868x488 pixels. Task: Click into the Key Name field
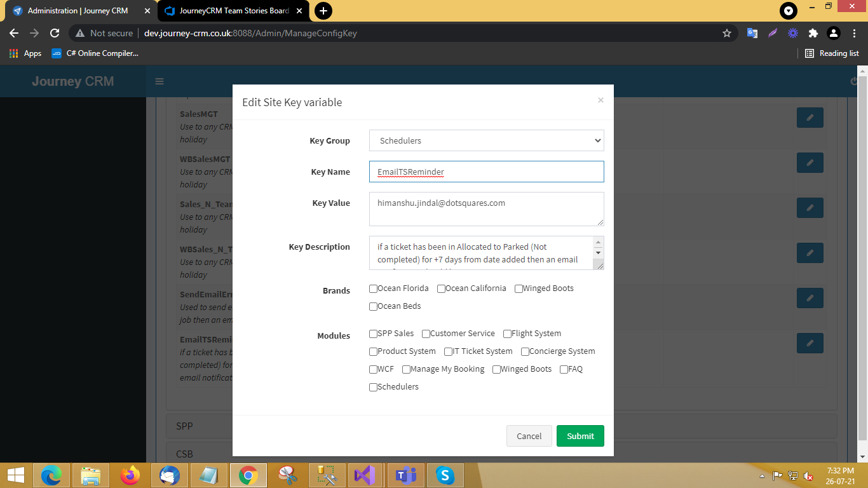[486, 172]
